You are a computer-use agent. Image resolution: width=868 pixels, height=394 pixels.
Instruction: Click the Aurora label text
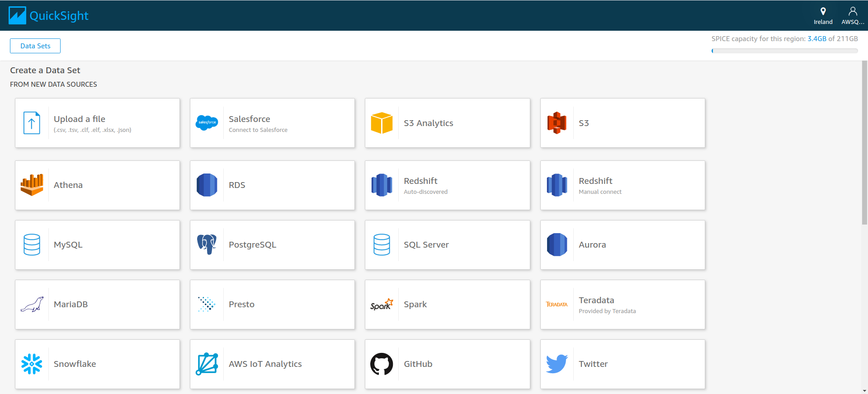point(593,244)
